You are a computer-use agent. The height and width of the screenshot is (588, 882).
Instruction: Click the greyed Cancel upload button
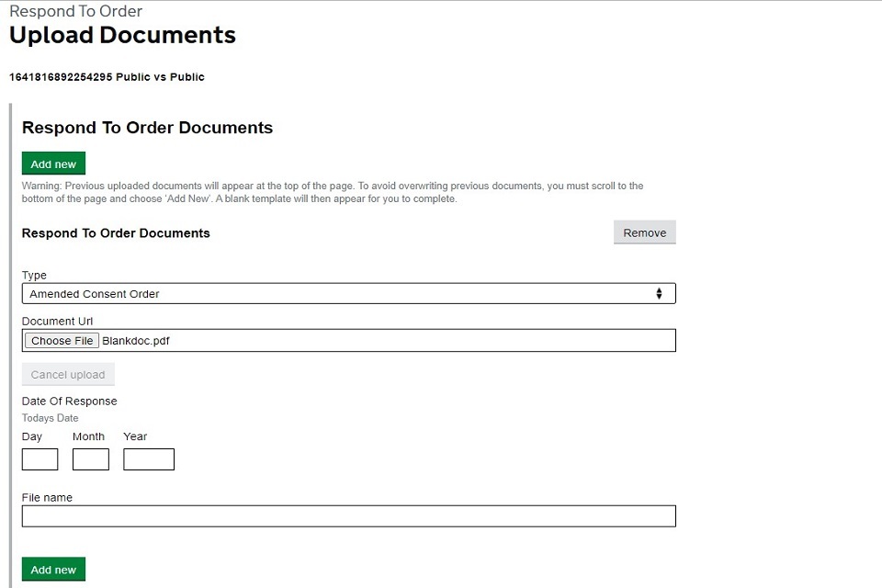[68, 375]
